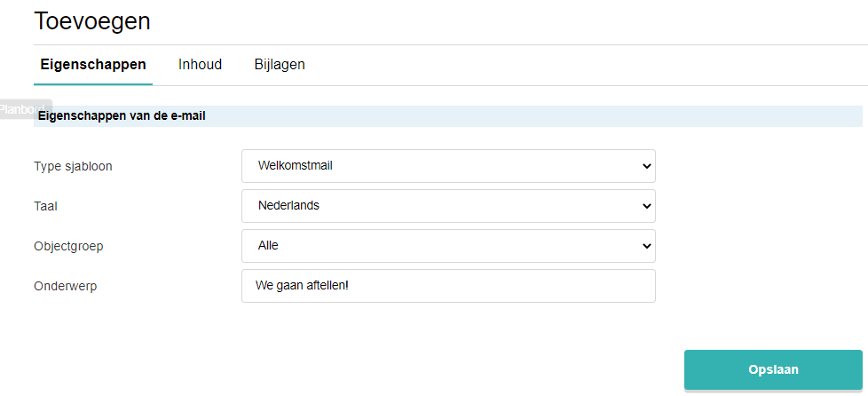Click the chevron arrow on Alle select
Screen dimensions: 868x396
(646, 246)
